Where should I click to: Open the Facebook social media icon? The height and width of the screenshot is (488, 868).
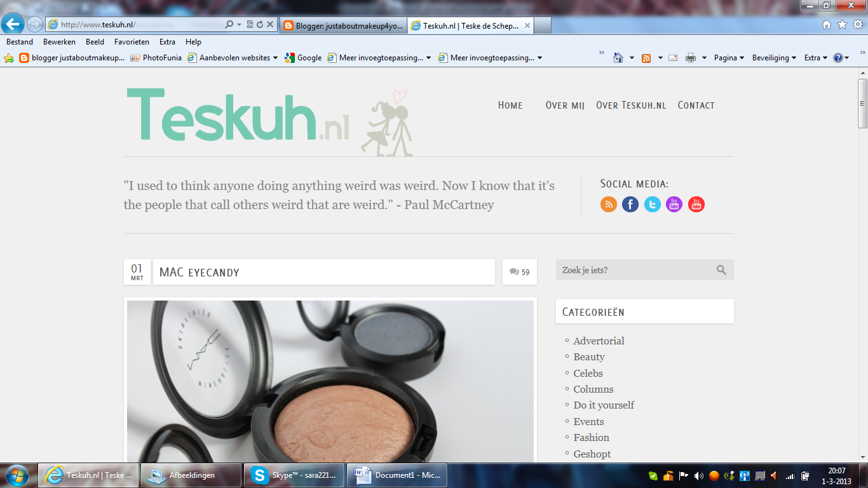[x=630, y=204]
